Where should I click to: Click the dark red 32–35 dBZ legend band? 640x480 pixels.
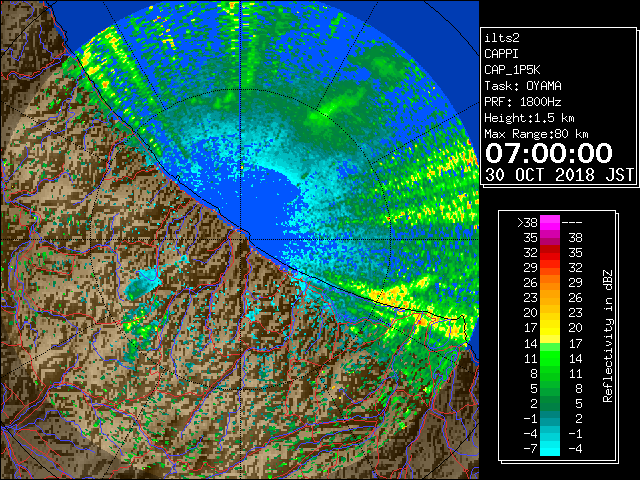(x=550, y=253)
